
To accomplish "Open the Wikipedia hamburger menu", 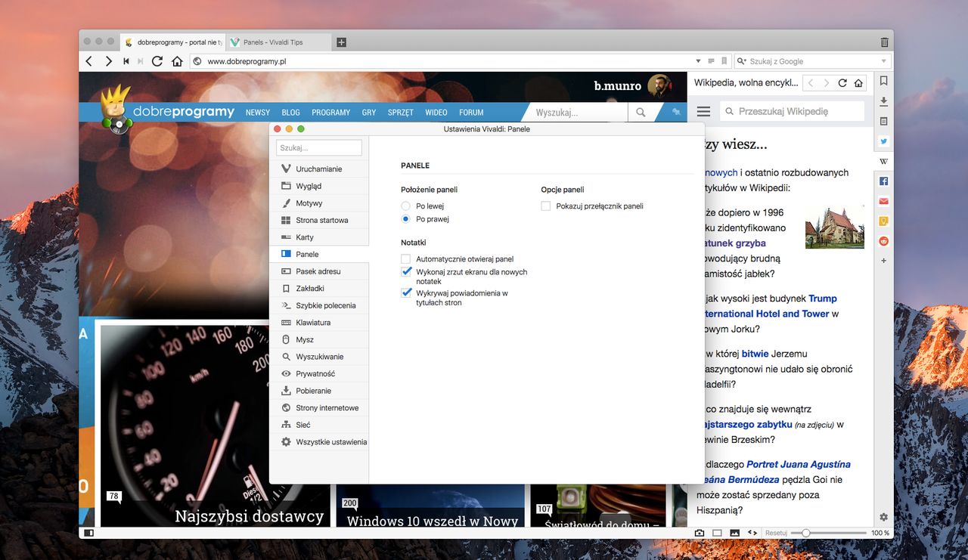I will (x=703, y=111).
